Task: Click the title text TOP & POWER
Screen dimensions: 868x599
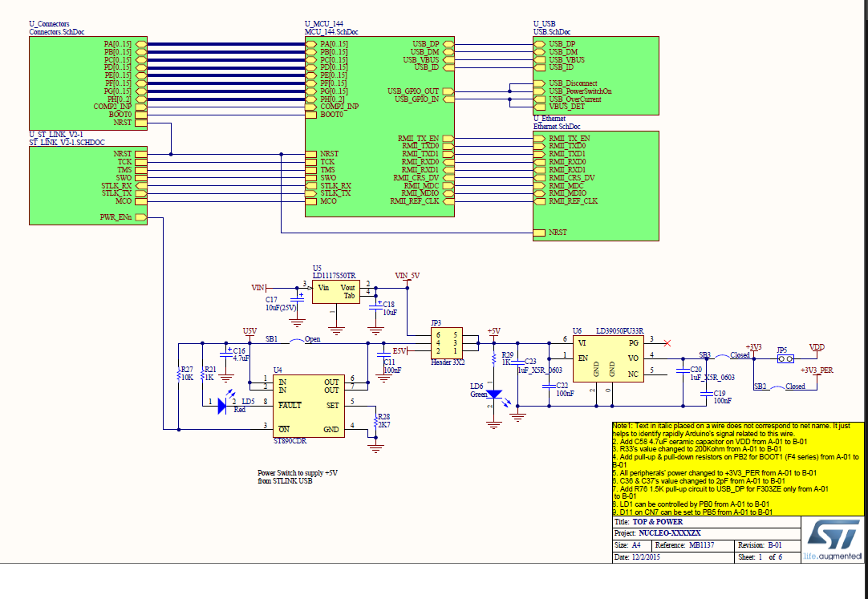Action: click(x=658, y=521)
